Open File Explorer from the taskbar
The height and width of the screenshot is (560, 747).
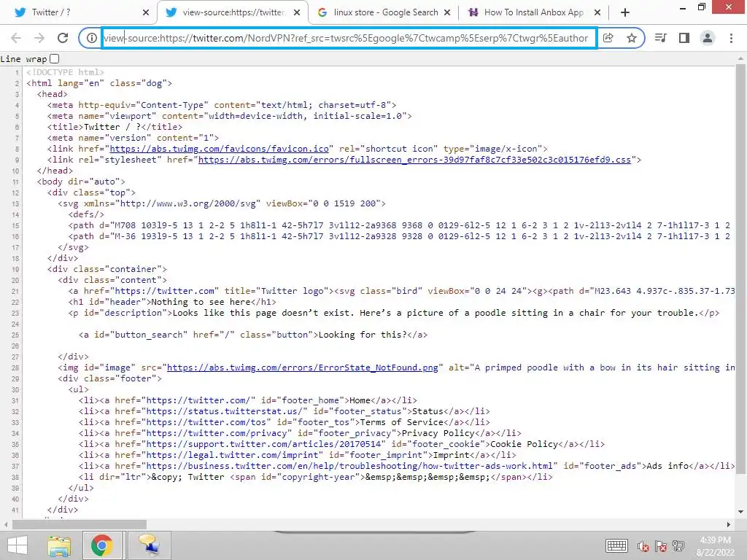tap(58, 545)
